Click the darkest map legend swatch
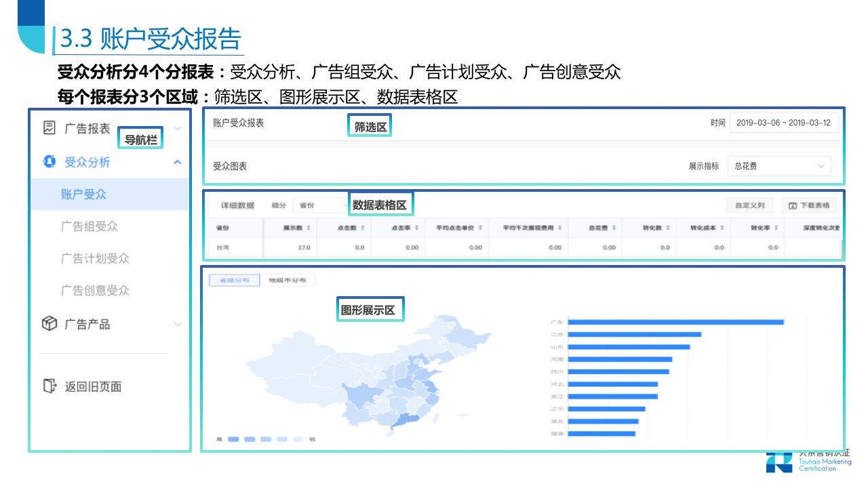Screen dimensions: 868x488 (233, 439)
